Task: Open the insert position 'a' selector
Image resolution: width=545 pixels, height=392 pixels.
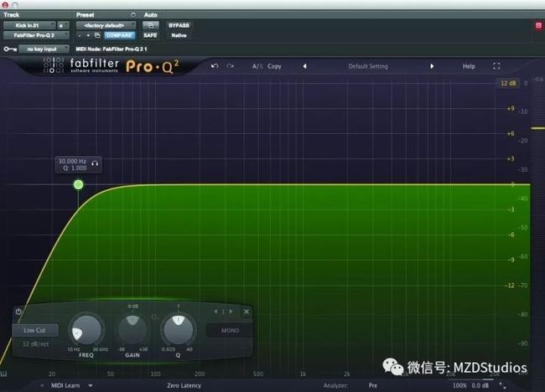Action: pos(63,25)
